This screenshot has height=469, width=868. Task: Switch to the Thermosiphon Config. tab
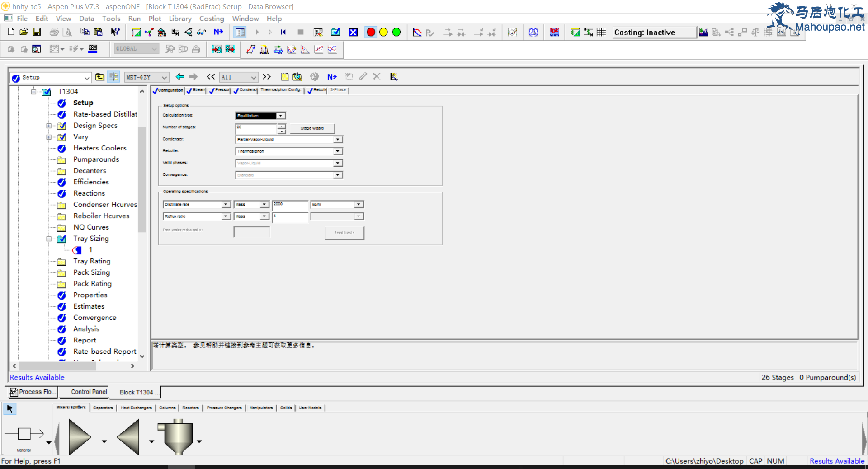281,90
